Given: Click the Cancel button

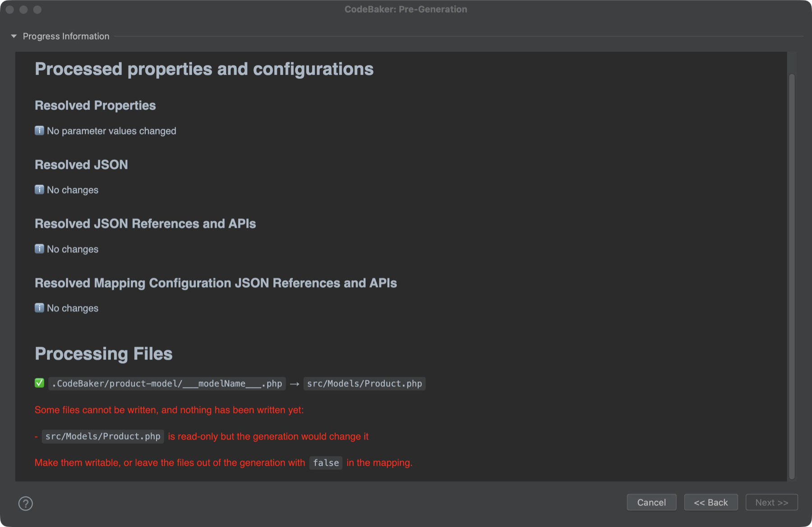Looking at the screenshot, I should tap(651, 502).
